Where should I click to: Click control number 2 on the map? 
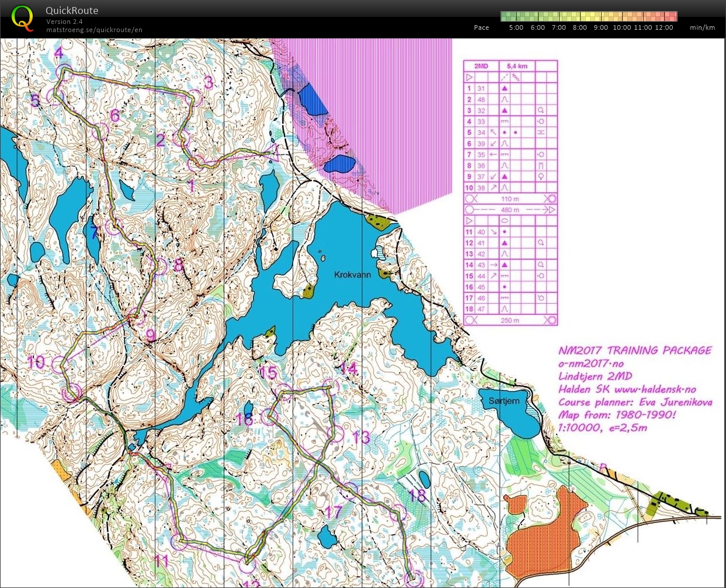click(x=161, y=140)
